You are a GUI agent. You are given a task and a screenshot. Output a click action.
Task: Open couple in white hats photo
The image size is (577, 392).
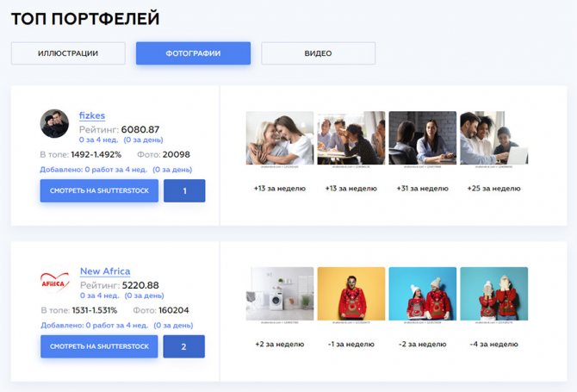[423, 294]
